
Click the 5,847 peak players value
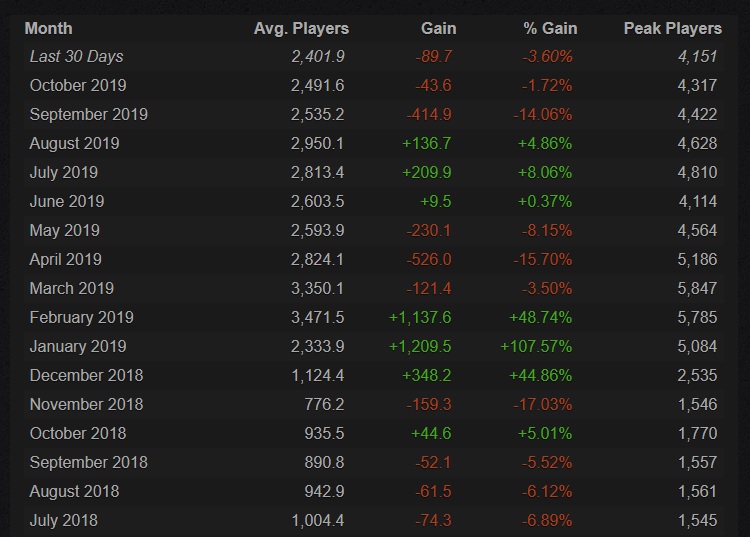pyautogui.click(x=697, y=288)
